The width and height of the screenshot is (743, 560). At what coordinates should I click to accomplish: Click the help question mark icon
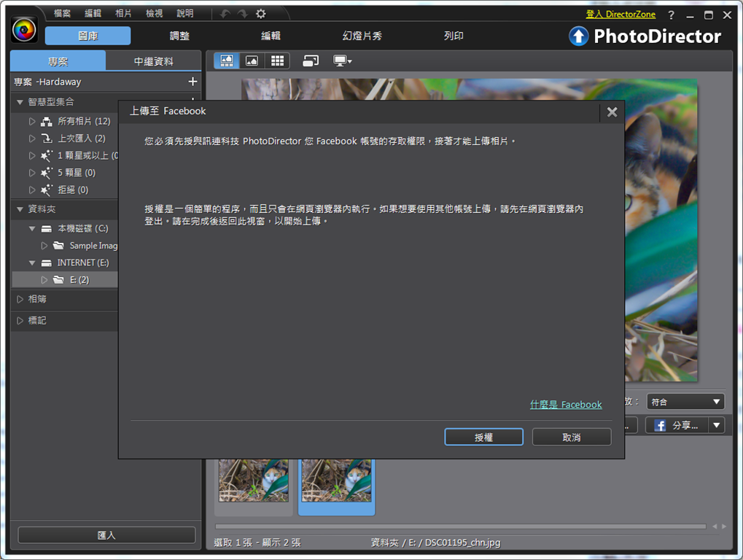pyautogui.click(x=671, y=15)
